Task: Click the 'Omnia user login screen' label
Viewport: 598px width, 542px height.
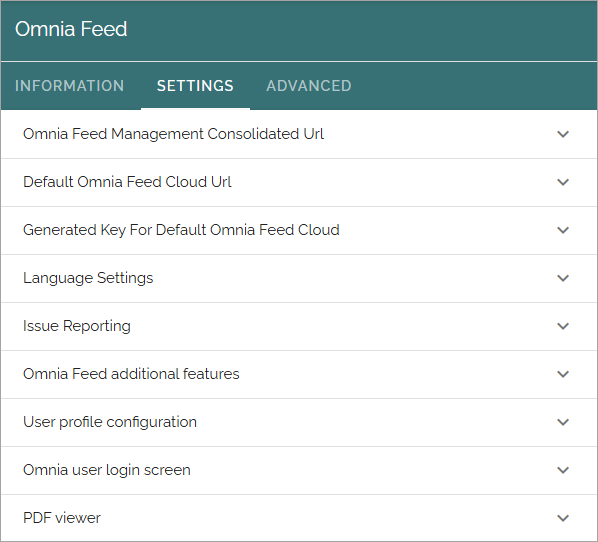Action: [x=107, y=470]
